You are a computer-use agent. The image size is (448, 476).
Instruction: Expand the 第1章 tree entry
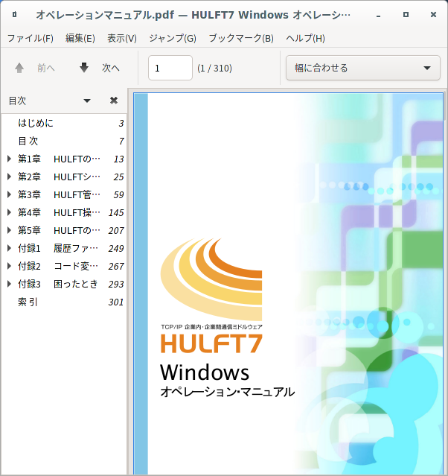coord(9,159)
